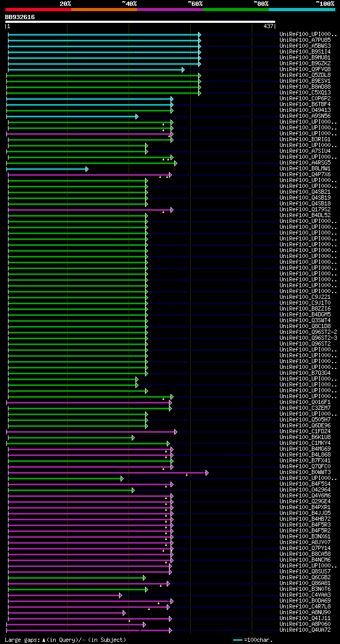Select the UniRef100_C4R7L8 label
This screenshot has width=340, height=644.
click(305, 606)
